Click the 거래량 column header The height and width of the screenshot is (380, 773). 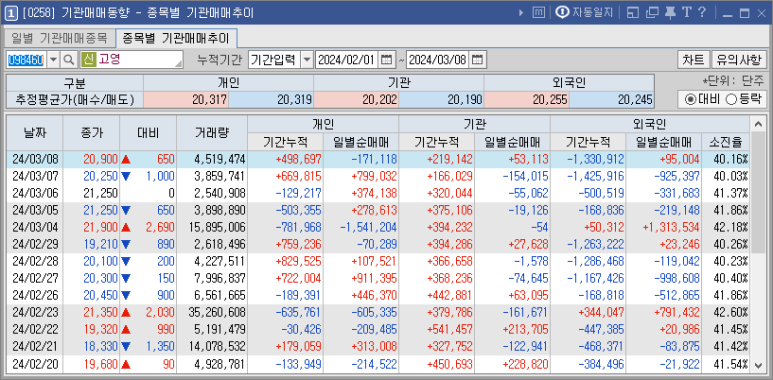tap(212, 133)
